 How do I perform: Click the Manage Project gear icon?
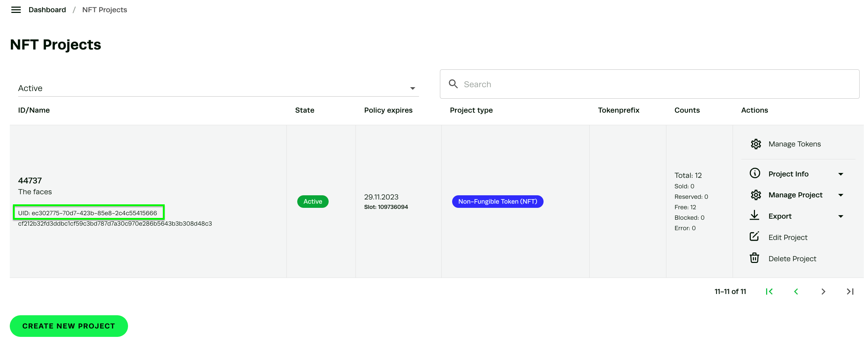[756, 195]
